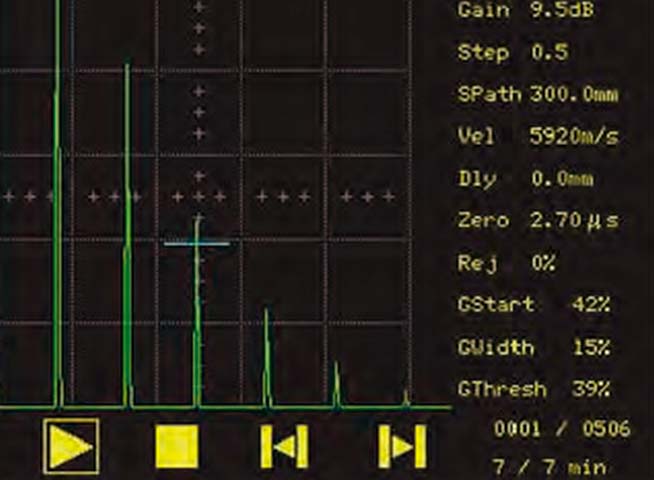
Task: Click the cyan horizontal gate line
Action: [x=196, y=243]
